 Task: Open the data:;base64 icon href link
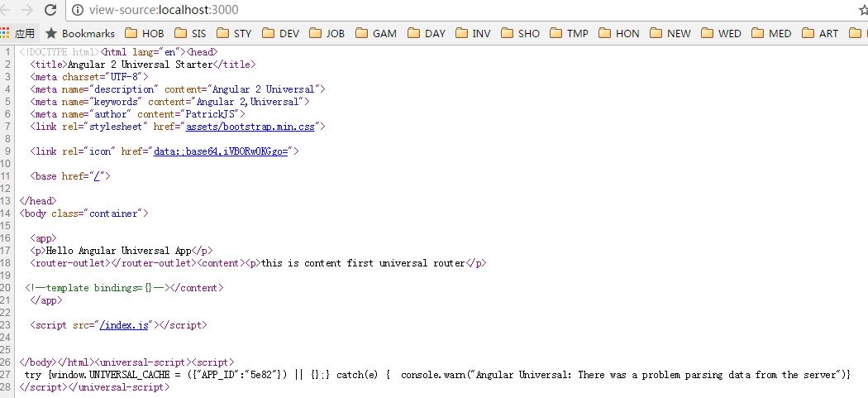tap(221, 151)
